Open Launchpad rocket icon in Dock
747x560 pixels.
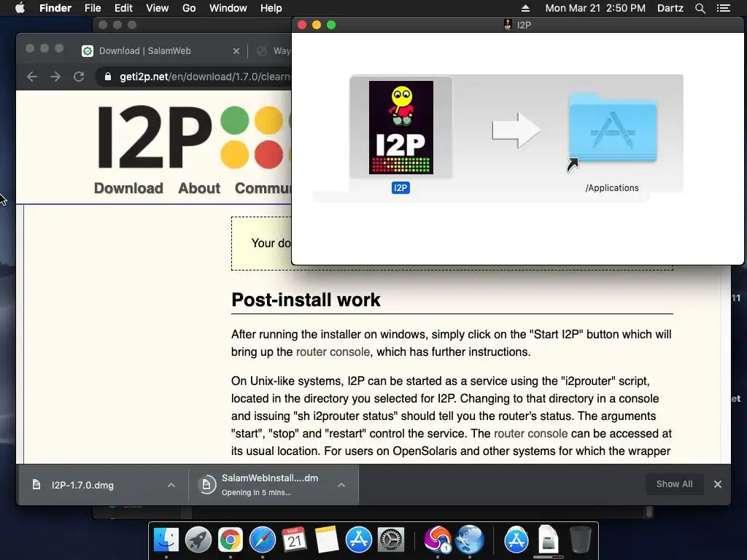coord(198,540)
